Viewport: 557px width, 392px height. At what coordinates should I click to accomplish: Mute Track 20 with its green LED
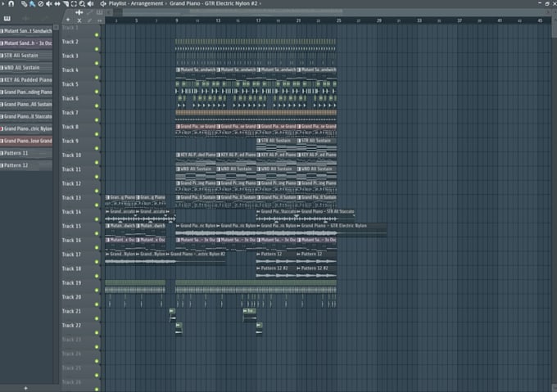[x=97, y=304]
